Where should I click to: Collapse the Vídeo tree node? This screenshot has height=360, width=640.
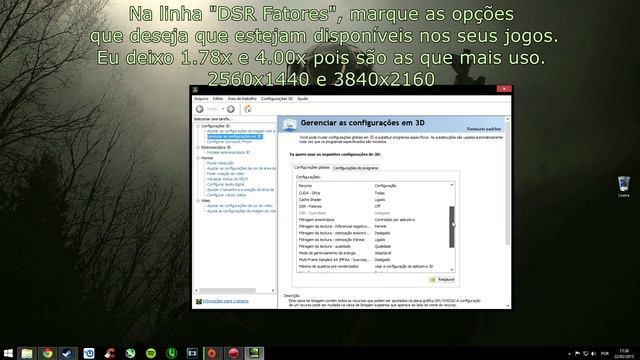(198, 200)
